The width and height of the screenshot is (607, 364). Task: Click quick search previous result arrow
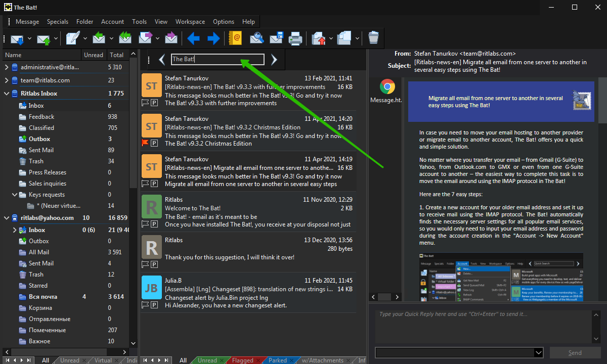tap(162, 60)
